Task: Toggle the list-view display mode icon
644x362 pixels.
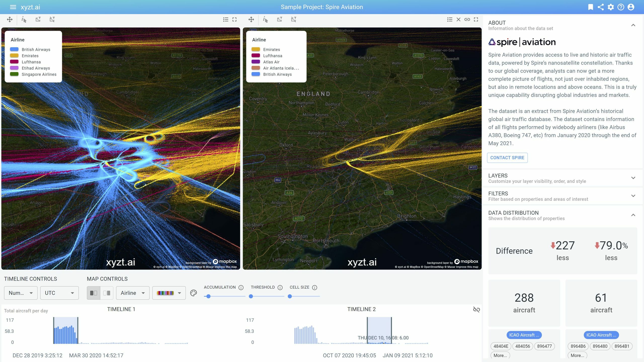Action: click(226, 19)
